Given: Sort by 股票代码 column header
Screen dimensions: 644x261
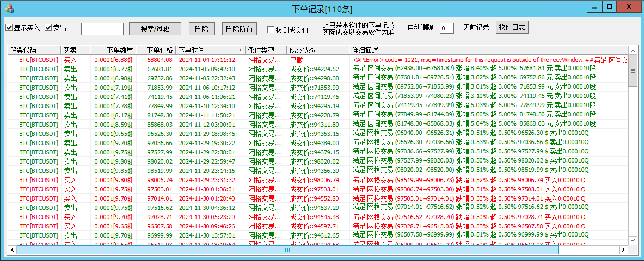Looking at the screenshot, I should 34,50.
